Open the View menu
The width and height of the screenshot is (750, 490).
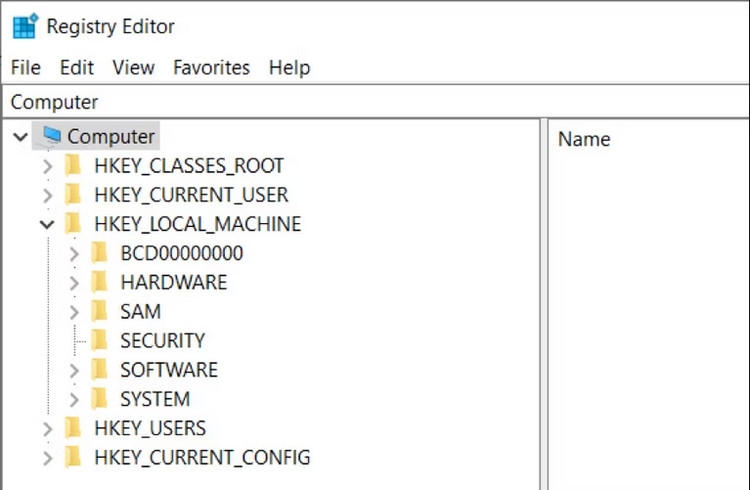pos(133,67)
